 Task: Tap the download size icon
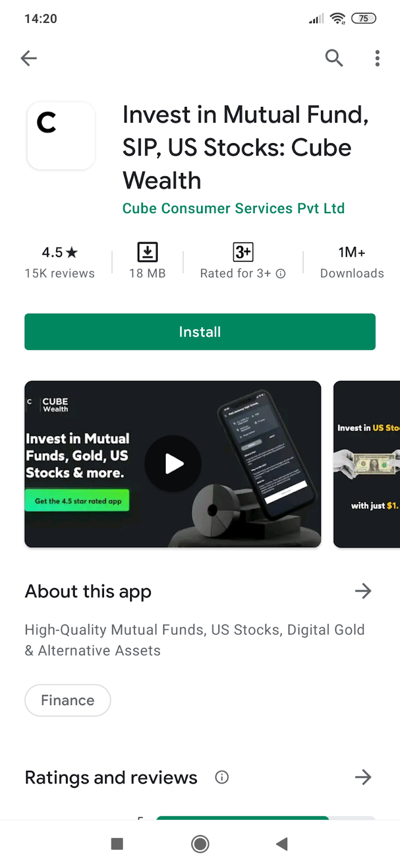pos(147,252)
